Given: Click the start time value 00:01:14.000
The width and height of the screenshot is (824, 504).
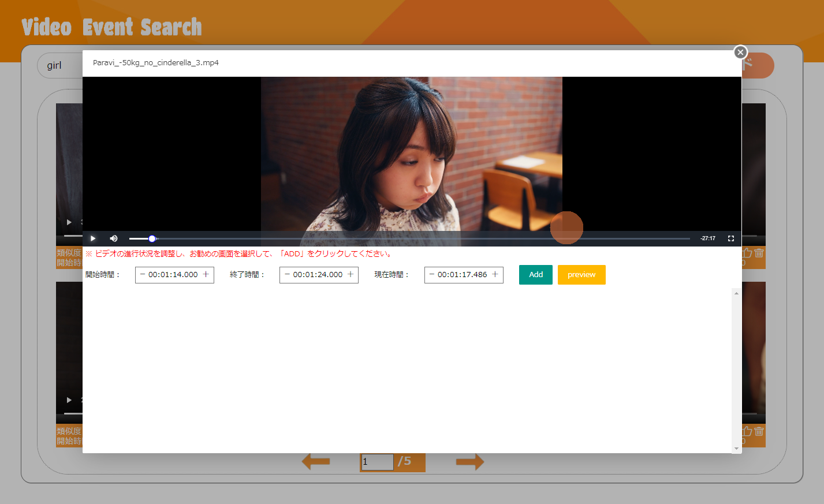Looking at the screenshot, I should (173, 275).
